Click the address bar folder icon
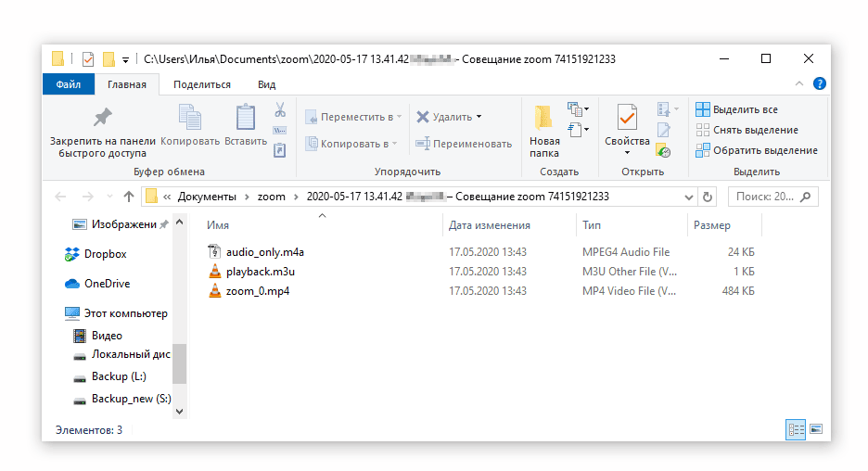The image size is (868, 471). tap(152, 196)
